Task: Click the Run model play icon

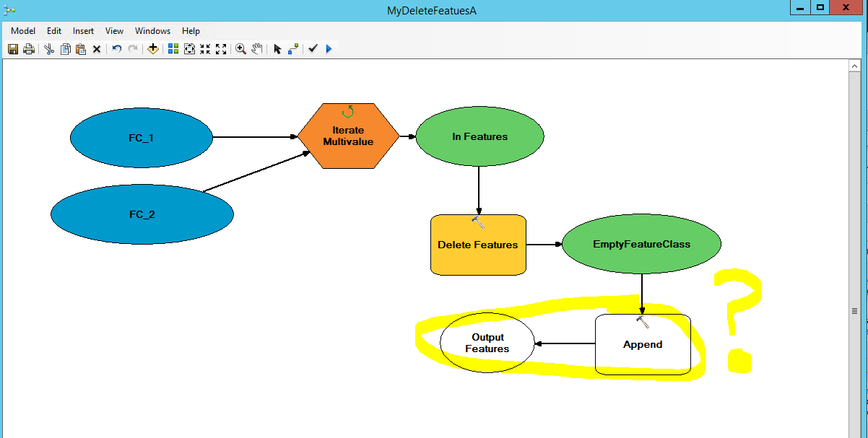Action: pos(329,49)
